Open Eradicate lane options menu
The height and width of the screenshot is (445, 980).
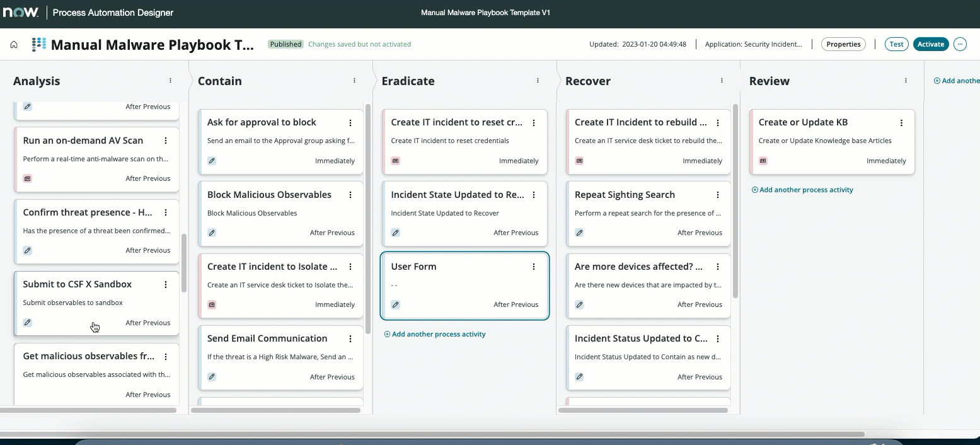538,81
